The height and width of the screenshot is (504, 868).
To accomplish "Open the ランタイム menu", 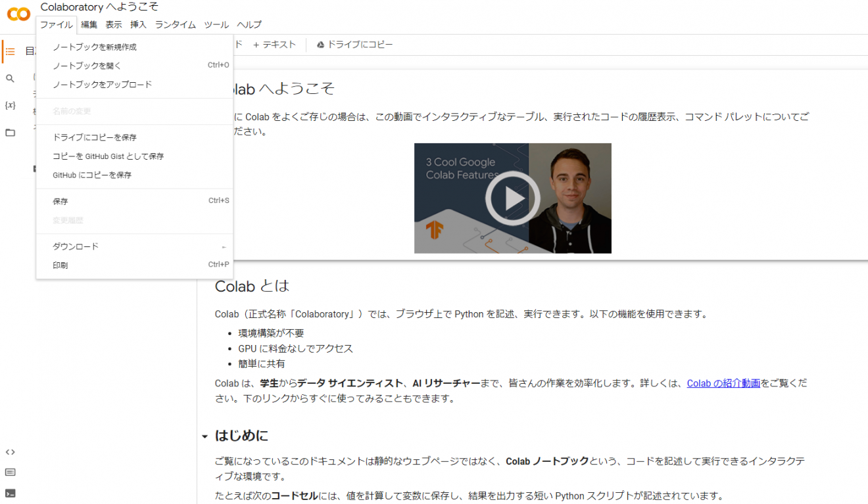I will click(x=175, y=24).
